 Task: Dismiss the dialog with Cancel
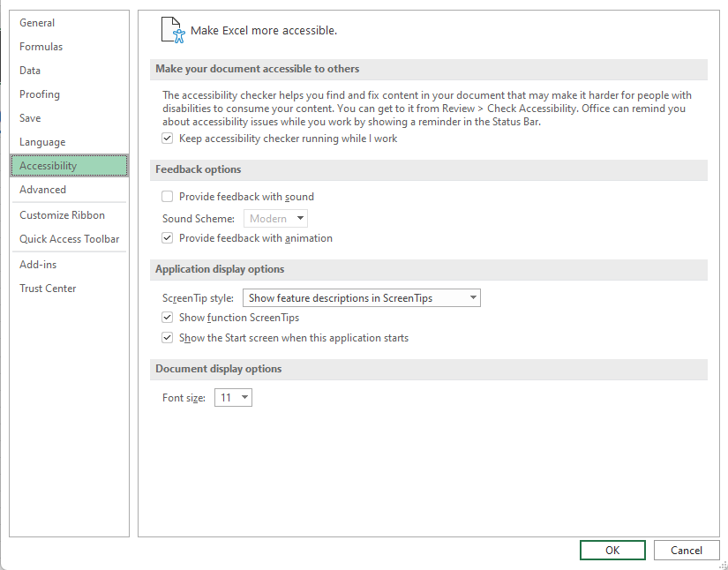coord(687,550)
